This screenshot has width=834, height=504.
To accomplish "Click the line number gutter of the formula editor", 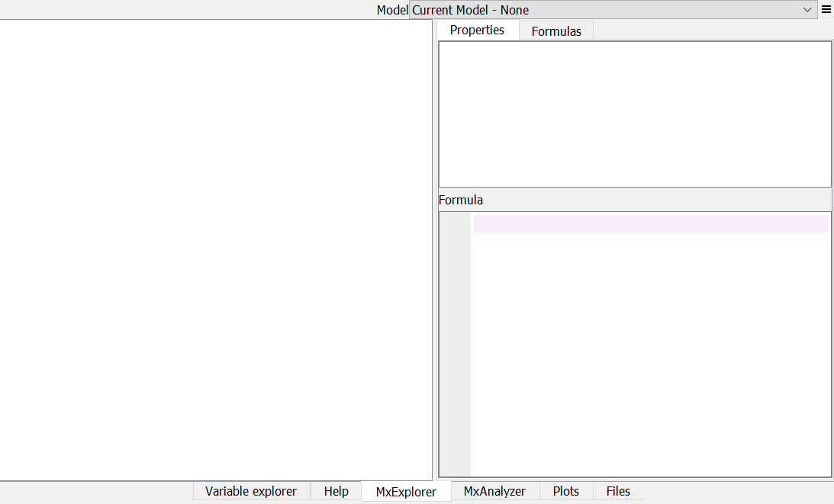I will click(455, 343).
